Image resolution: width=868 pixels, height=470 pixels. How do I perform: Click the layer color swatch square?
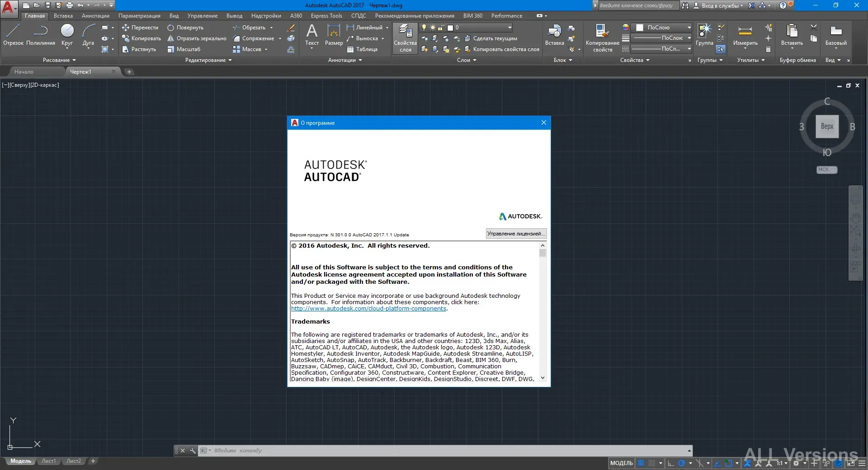[x=450, y=28]
